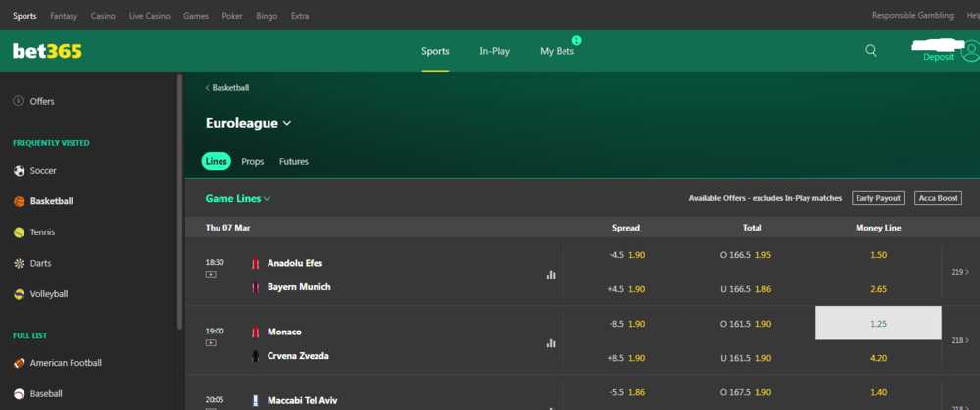Select Crvena Zvezda spread +8.5
Image resolution: width=980 pixels, height=410 pixels.
(626, 358)
